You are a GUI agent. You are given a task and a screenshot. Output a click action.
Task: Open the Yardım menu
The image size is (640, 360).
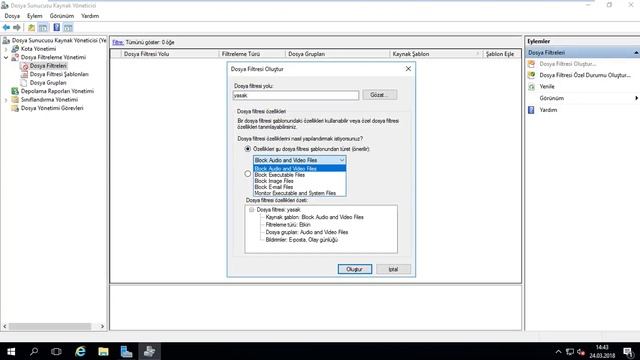[x=90, y=16]
